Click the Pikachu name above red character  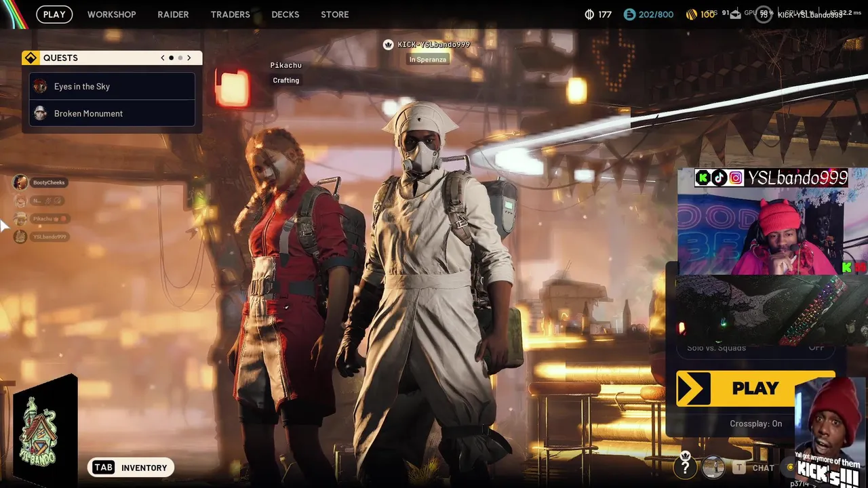point(285,65)
